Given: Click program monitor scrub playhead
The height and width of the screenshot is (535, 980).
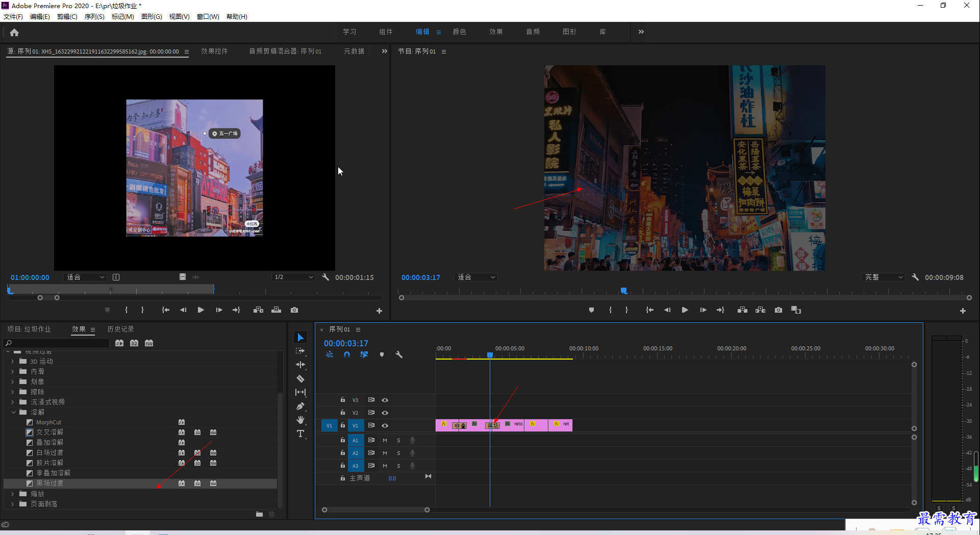Looking at the screenshot, I should [x=623, y=291].
